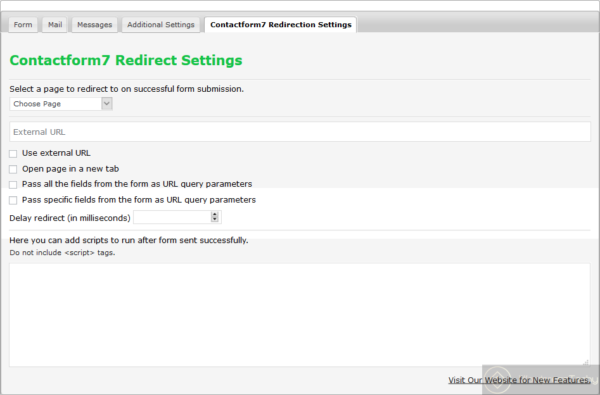This screenshot has width=600, height=395.
Task: Click inside the scripts text area
Action: (x=300, y=315)
